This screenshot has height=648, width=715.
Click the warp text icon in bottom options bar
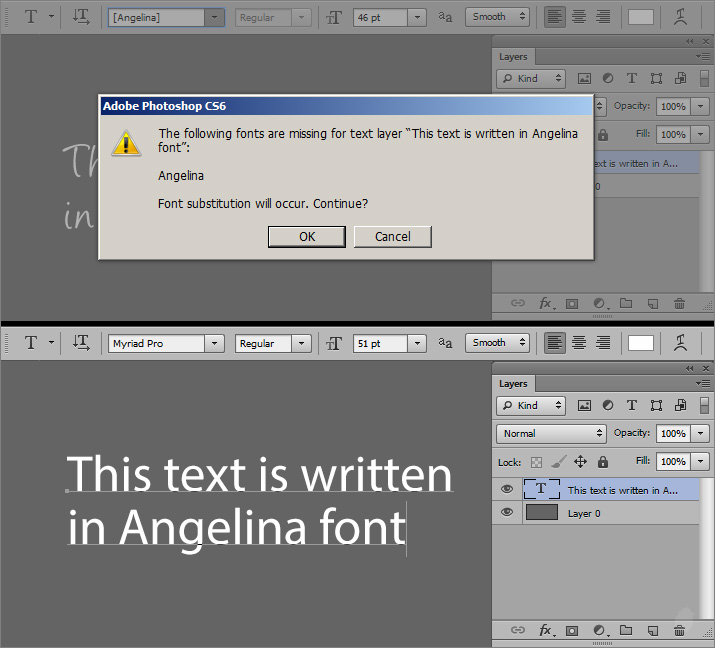point(681,343)
